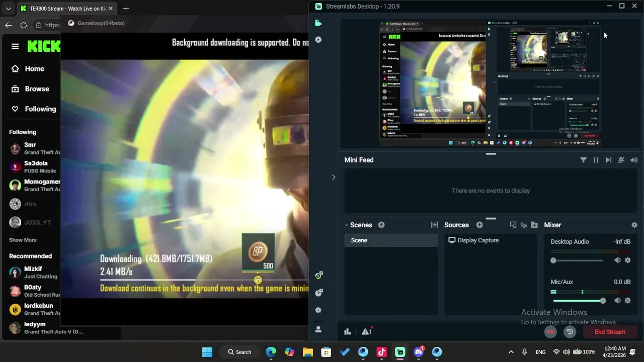Add a new scene with plus icon
The width and height of the screenshot is (644, 362).
[381, 225]
